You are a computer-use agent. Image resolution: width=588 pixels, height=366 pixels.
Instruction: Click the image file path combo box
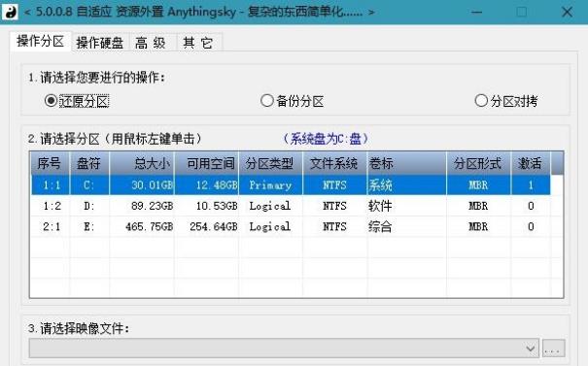[284, 349]
